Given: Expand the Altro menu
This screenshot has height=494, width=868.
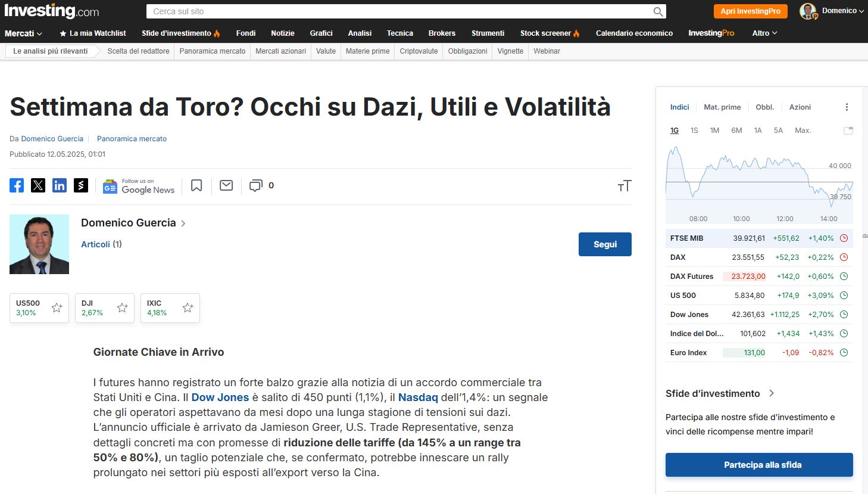Looking at the screenshot, I should [764, 33].
